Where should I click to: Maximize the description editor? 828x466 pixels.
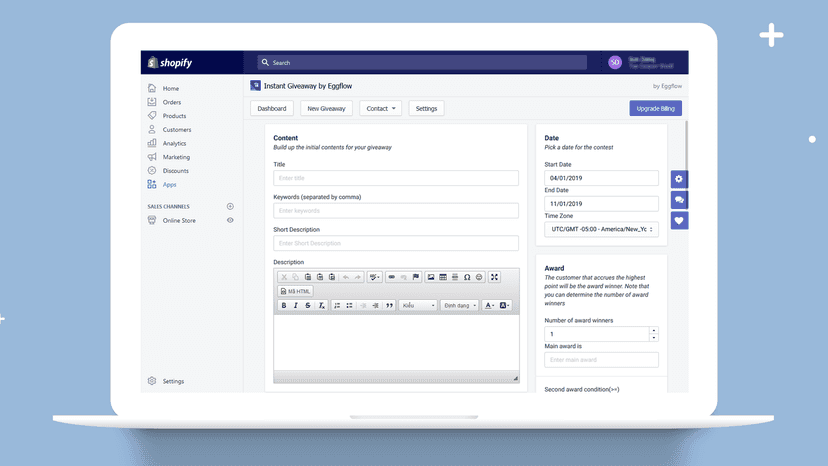[494, 277]
